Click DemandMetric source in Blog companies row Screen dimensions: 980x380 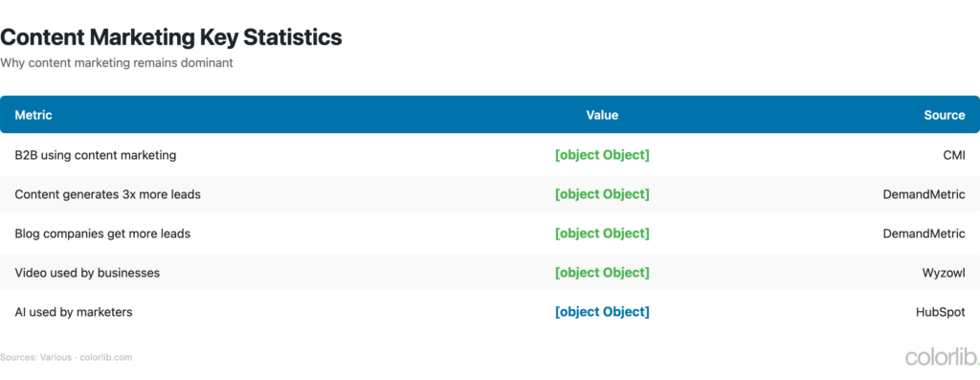(924, 234)
